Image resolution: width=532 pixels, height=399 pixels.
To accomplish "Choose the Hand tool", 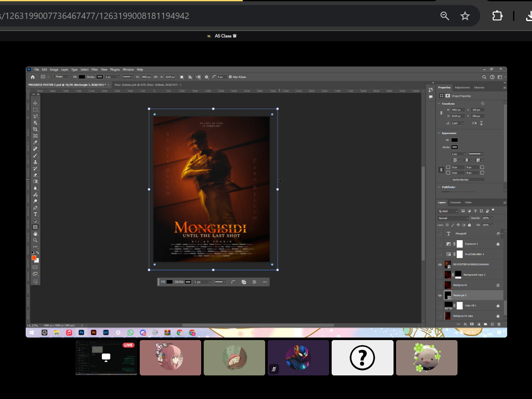I will click(x=35, y=234).
